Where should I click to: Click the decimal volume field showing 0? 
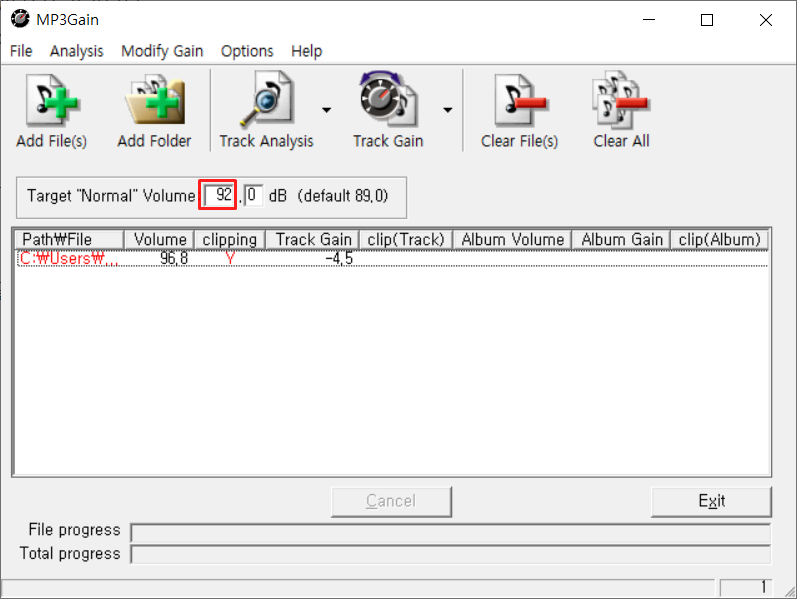coord(253,195)
